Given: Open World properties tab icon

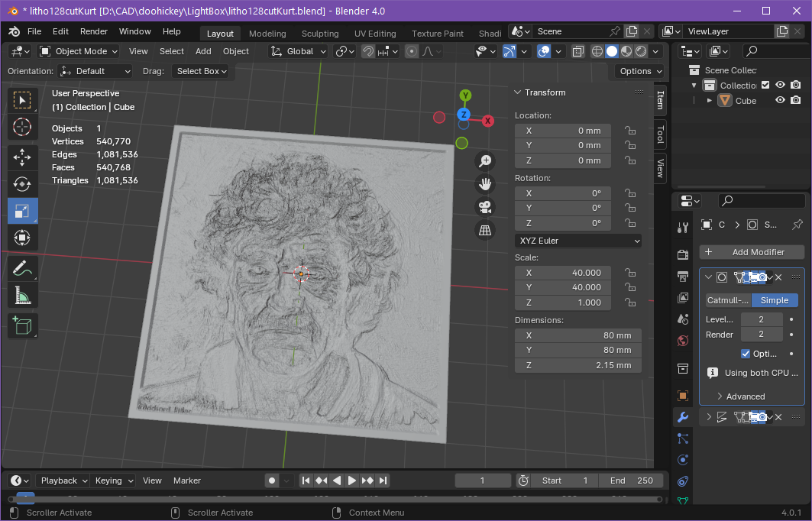Looking at the screenshot, I should [683, 341].
